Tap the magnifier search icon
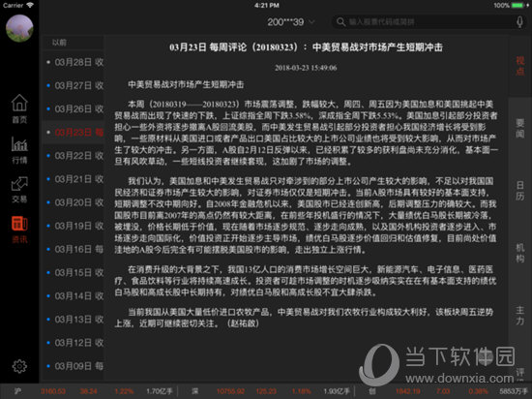Image resolution: width=532 pixels, height=399 pixels. [340, 22]
